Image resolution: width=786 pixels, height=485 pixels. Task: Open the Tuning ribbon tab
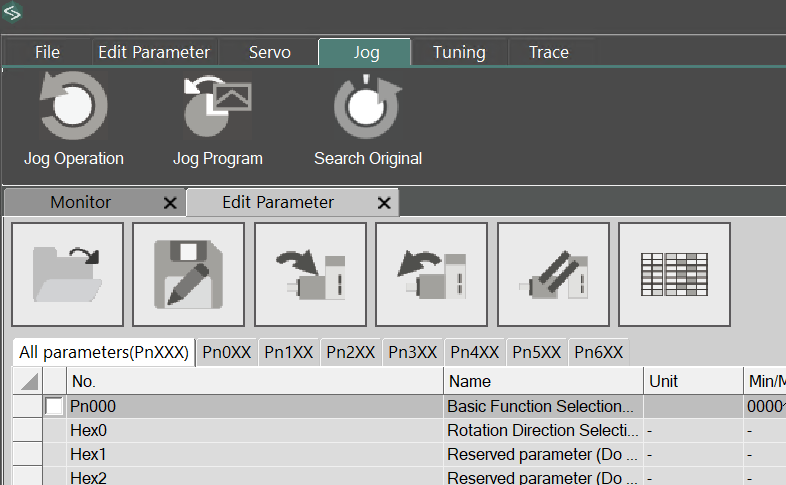point(459,52)
